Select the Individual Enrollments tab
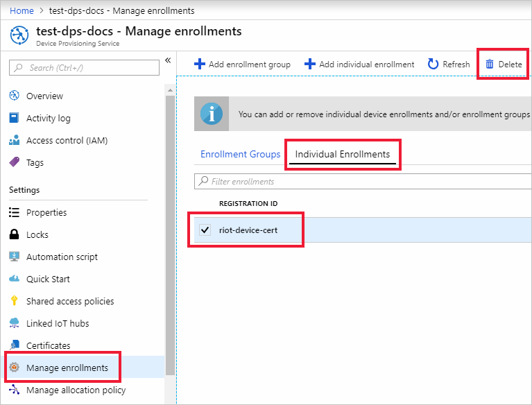Image resolution: width=532 pixels, height=405 pixels. coord(343,155)
